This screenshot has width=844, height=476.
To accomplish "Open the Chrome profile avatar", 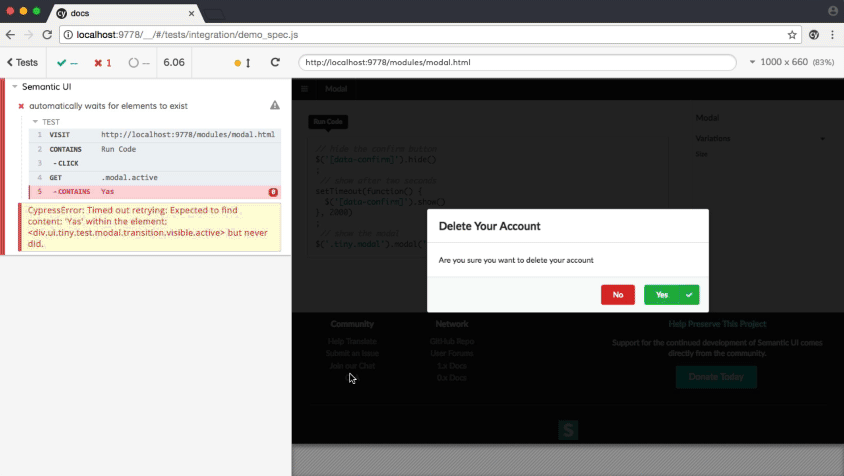I will coord(833,11).
